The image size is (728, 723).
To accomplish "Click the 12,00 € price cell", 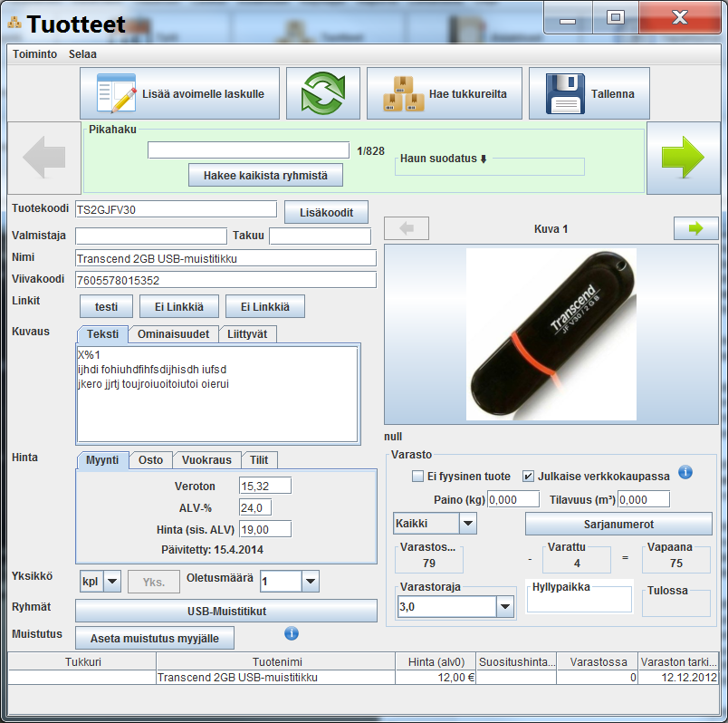I will click(436, 678).
